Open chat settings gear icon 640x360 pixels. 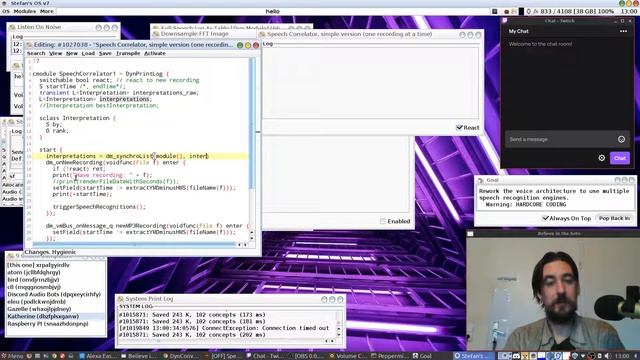[602, 158]
